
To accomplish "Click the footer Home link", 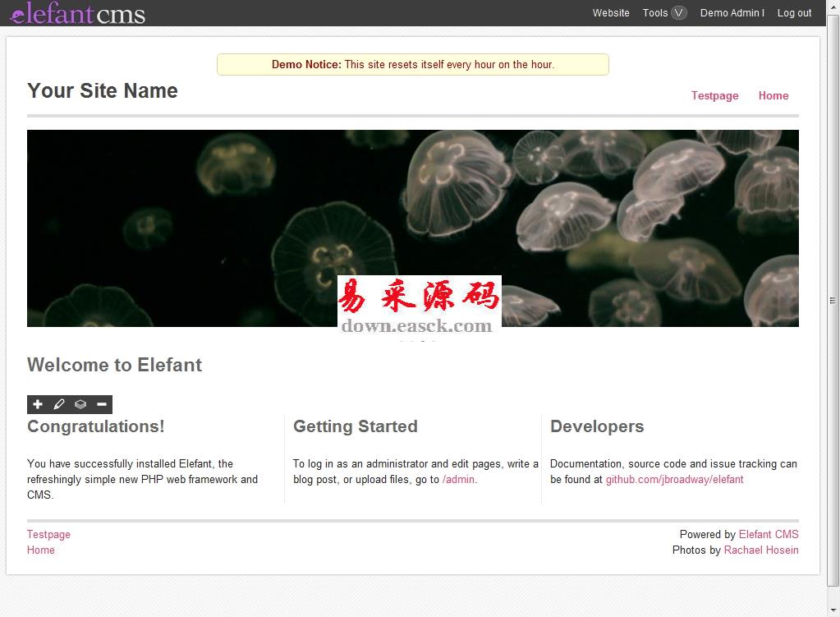I will pos(41,550).
